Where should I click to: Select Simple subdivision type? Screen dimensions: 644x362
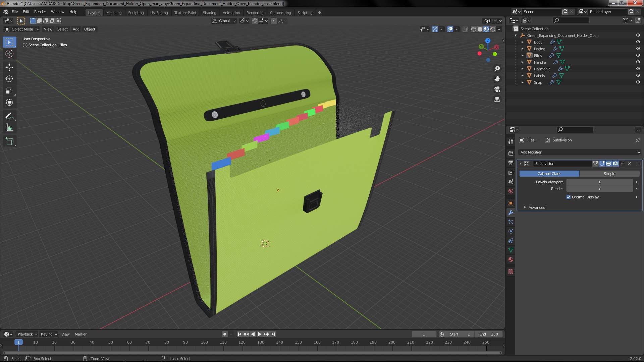point(609,174)
